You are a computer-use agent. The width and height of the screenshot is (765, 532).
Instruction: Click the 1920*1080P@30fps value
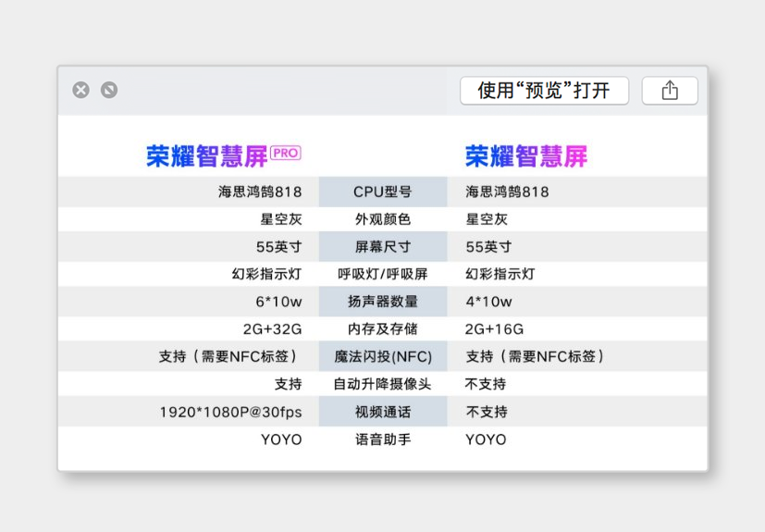[x=230, y=413]
